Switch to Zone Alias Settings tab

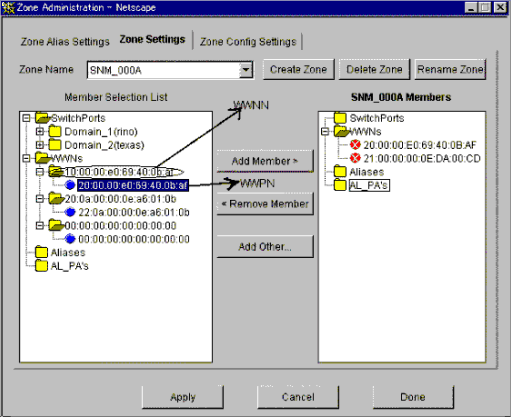point(65,42)
